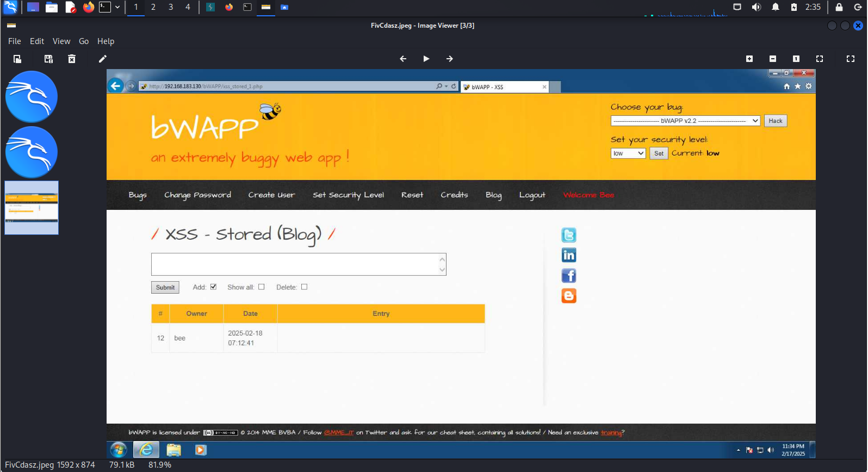Click the Facebook icon in the bWAPP image
This screenshot has height=472, width=868.
[x=569, y=276]
